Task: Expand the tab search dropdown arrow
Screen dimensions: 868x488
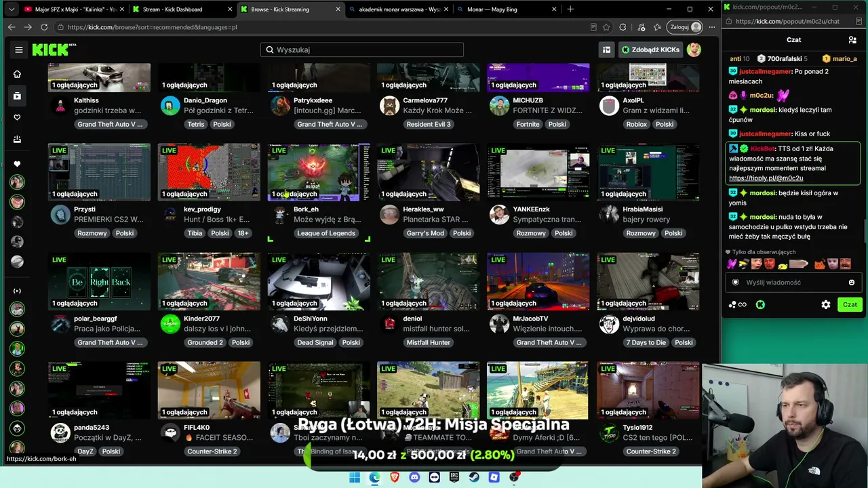Action: (12, 9)
